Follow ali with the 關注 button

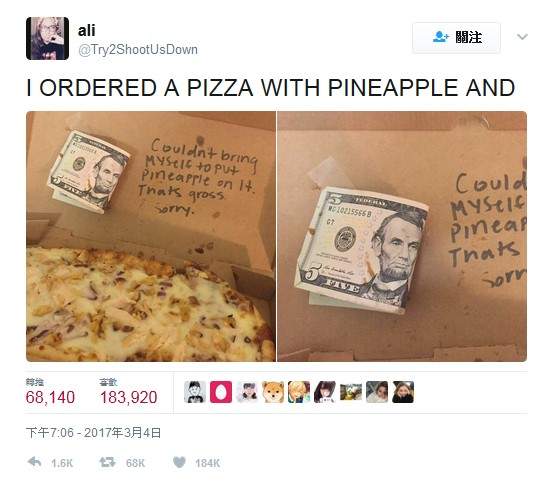coord(456,37)
